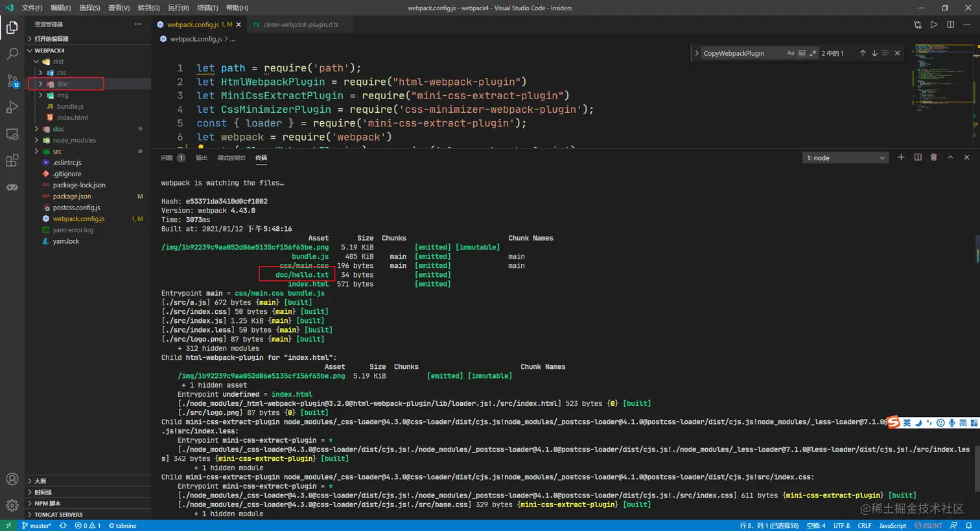Open the Explorer view in activity bar
980x531 pixels.
[x=12, y=27]
